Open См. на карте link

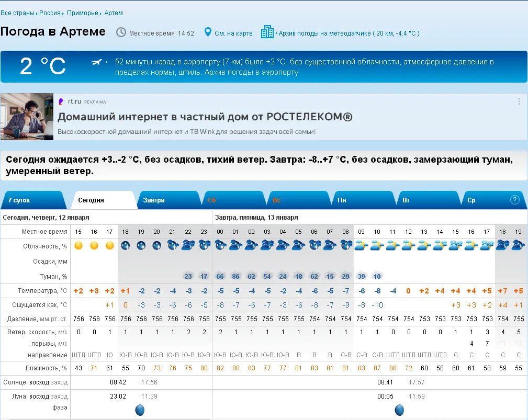[x=233, y=33]
